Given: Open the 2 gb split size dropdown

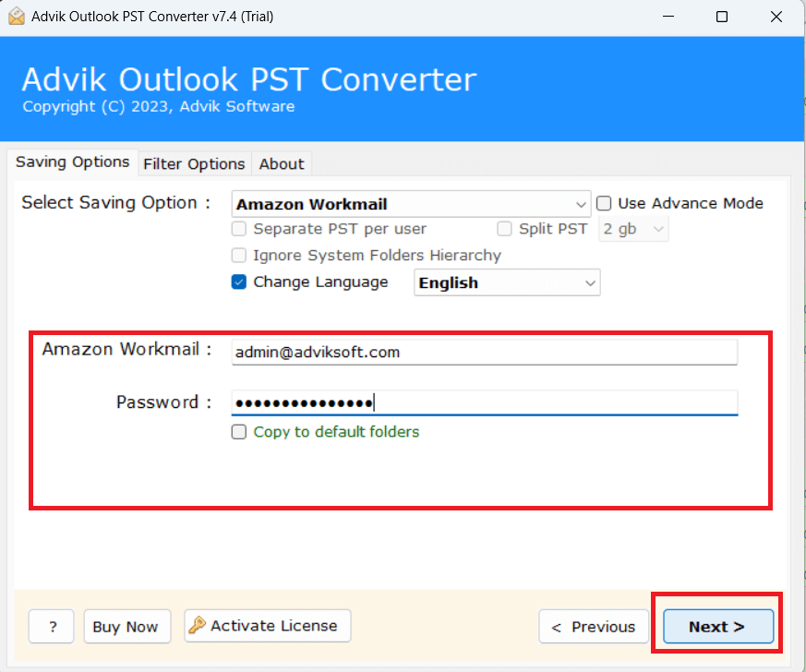Looking at the screenshot, I should click(633, 229).
